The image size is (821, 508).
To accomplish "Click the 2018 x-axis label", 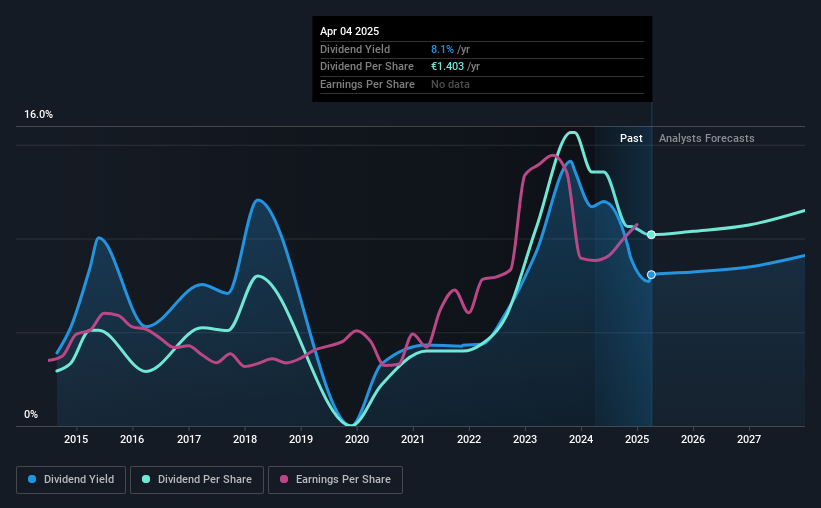I will click(245, 439).
